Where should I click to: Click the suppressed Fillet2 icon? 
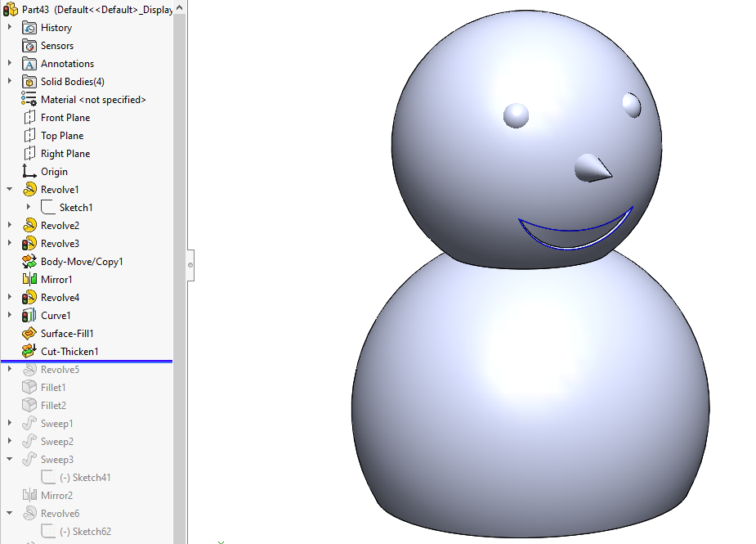[x=29, y=406]
